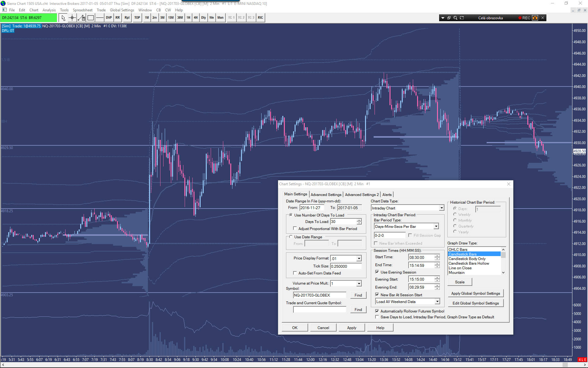This screenshot has height=368, width=588.
Task: Expand the Bar Period Type dropdown
Action: coord(436,226)
